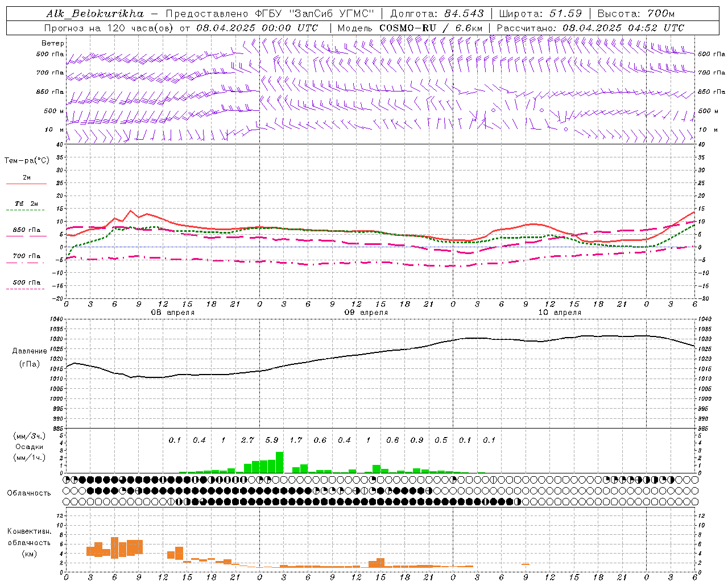The height and width of the screenshot is (582, 728).
Task: Click the 'Рассчитано: 08.04.2025 04:52 UTC' timestamp
Action: pyautogui.click(x=590, y=28)
